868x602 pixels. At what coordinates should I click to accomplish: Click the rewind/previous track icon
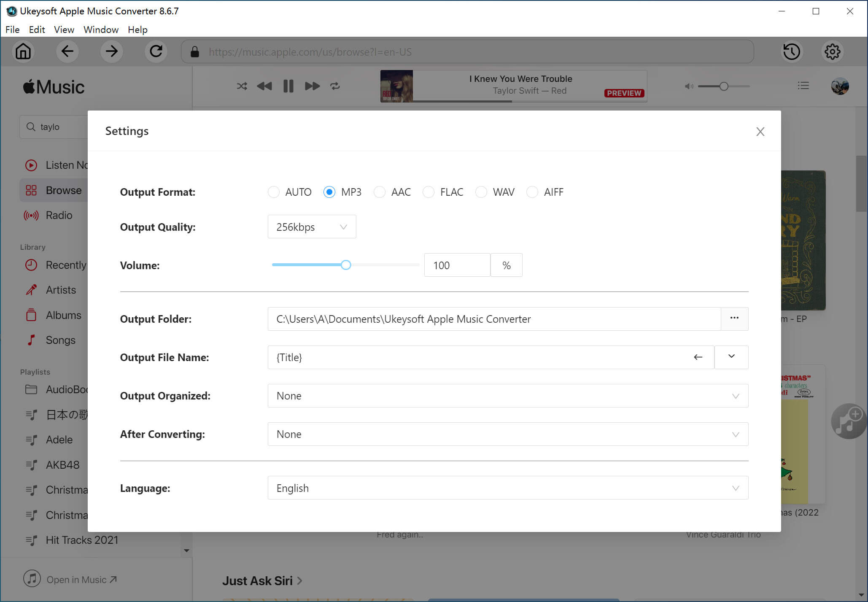[x=265, y=86]
